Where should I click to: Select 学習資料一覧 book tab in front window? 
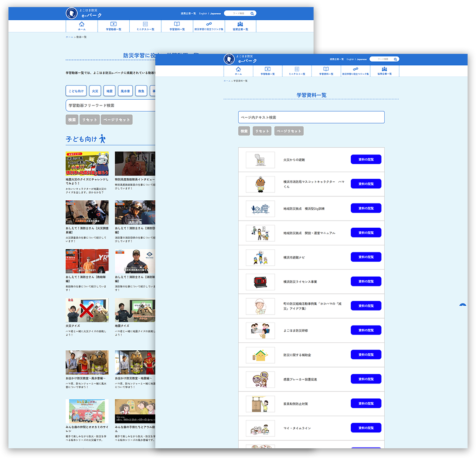[326, 71]
